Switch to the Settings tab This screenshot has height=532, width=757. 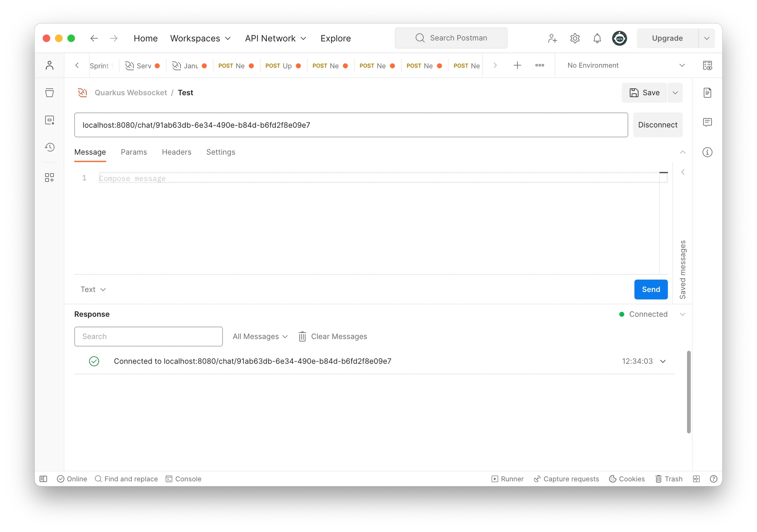(221, 152)
